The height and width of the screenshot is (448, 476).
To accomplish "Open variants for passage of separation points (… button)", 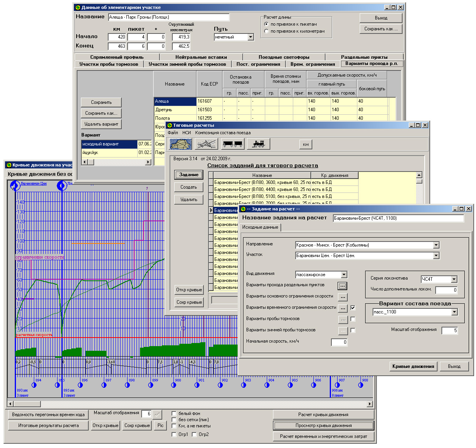I will (x=342, y=286).
